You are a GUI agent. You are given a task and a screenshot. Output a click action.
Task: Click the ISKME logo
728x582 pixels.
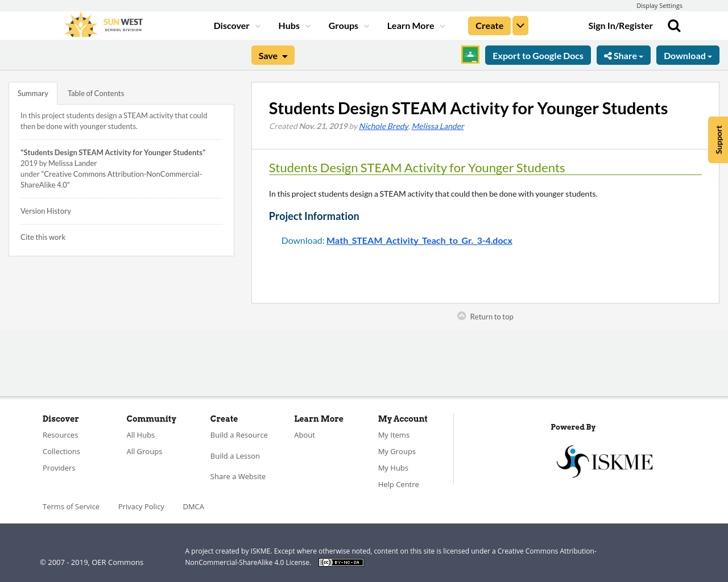(605, 460)
